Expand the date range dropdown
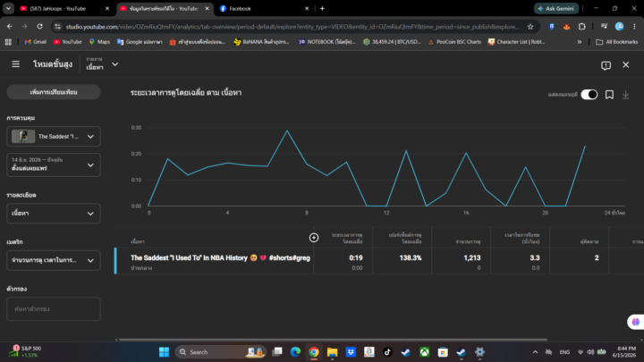 [x=54, y=165]
